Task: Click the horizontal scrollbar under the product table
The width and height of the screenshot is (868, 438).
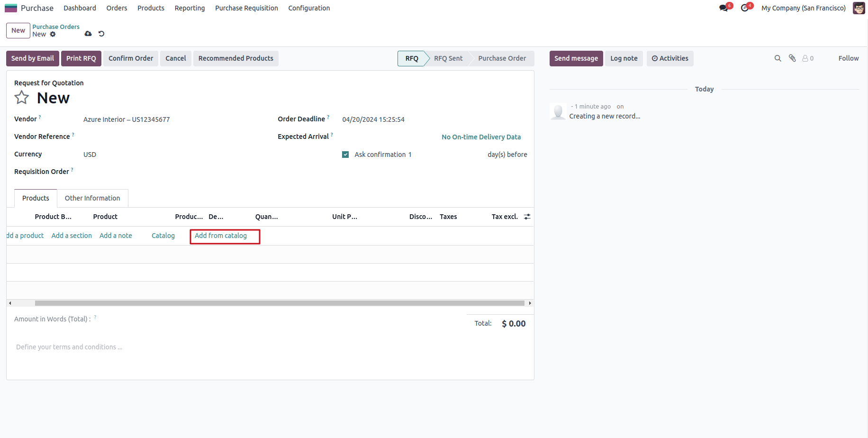Action: coord(280,303)
